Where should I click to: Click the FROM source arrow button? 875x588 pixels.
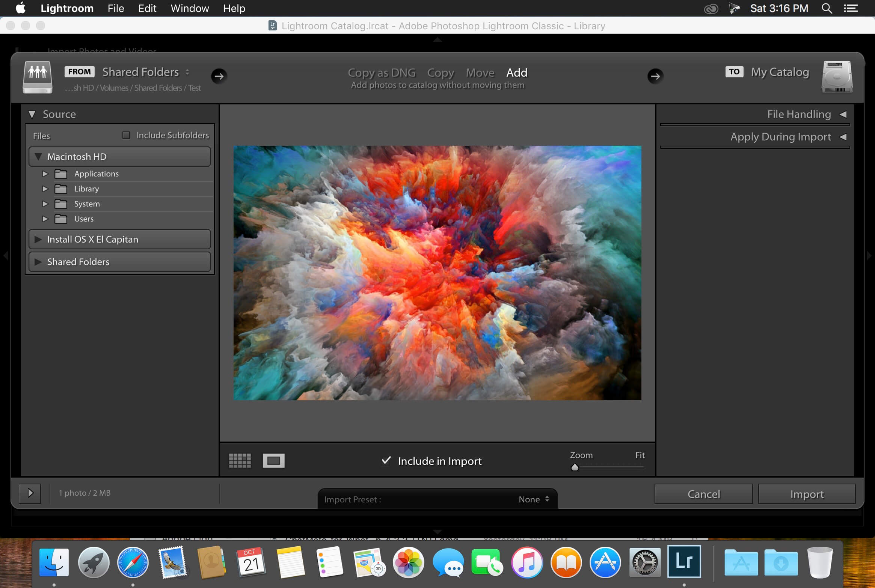tap(219, 75)
